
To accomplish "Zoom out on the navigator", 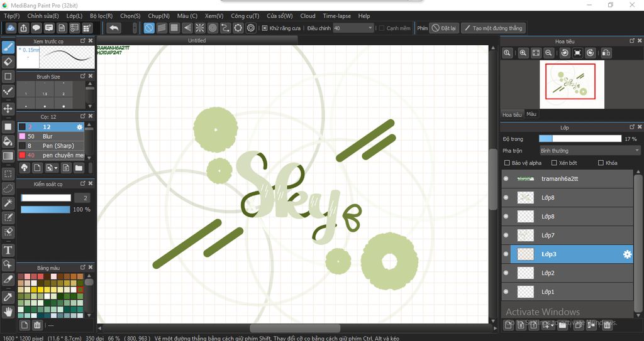I will [x=548, y=53].
